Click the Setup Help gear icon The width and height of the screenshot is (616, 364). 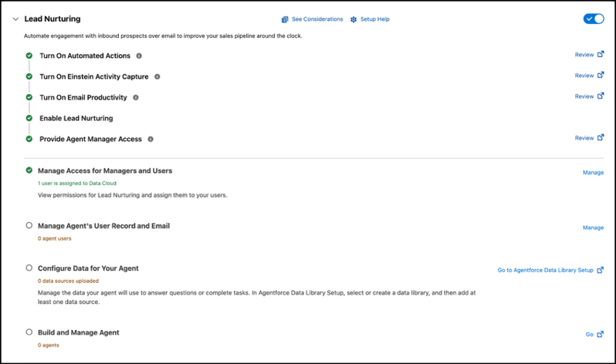354,19
